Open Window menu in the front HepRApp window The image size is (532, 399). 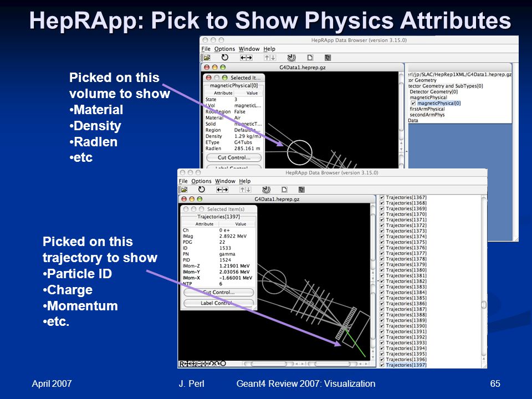point(225,181)
